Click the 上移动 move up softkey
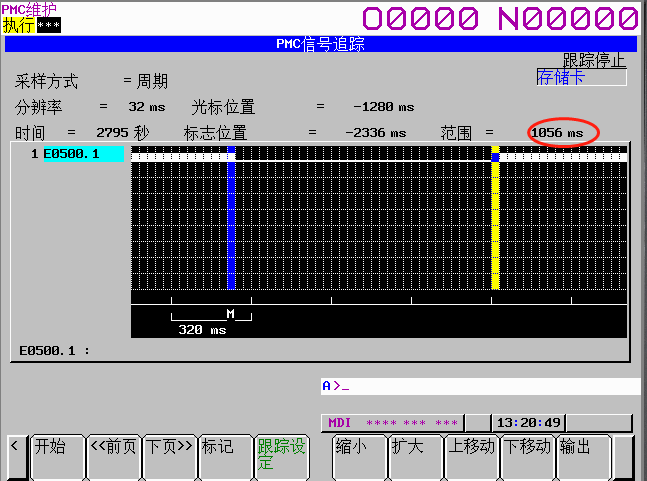The image size is (647, 481). click(x=471, y=456)
